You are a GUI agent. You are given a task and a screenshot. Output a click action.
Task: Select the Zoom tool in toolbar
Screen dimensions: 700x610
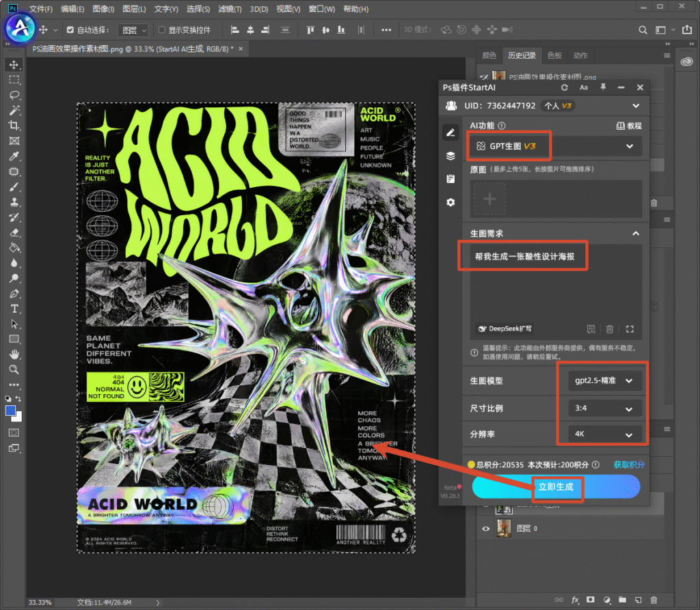[14, 370]
